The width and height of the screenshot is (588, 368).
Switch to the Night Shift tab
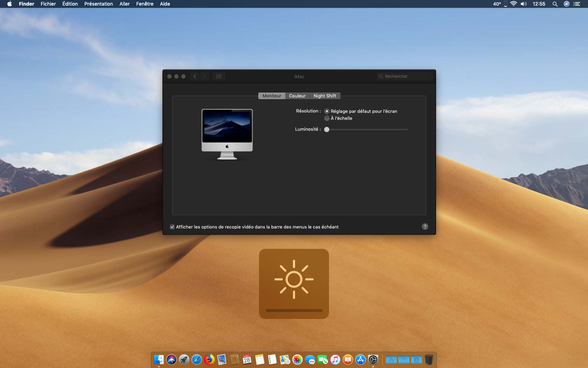pyautogui.click(x=324, y=96)
